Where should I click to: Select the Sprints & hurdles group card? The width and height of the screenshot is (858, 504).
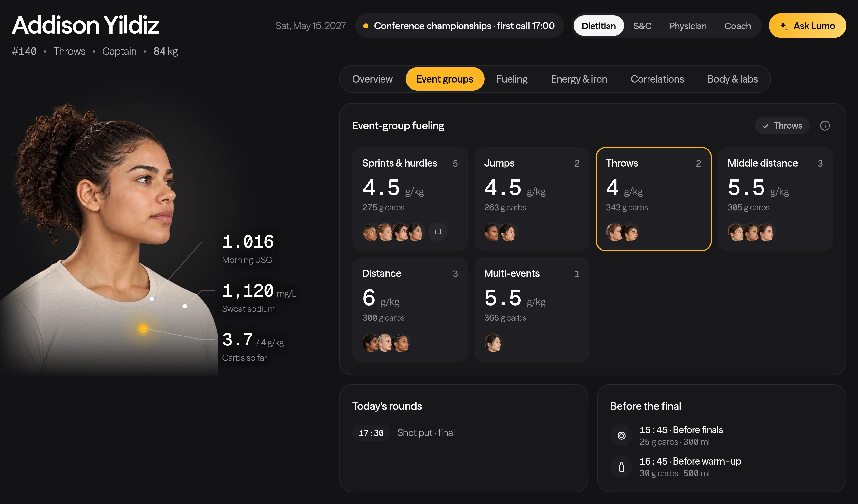click(x=410, y=199)
